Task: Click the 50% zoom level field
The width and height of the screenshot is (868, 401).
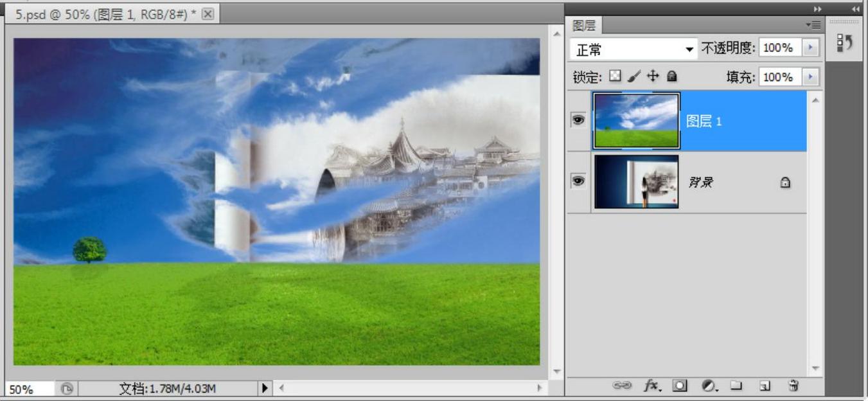Action: pyautogui.click(x=29, y=389)
